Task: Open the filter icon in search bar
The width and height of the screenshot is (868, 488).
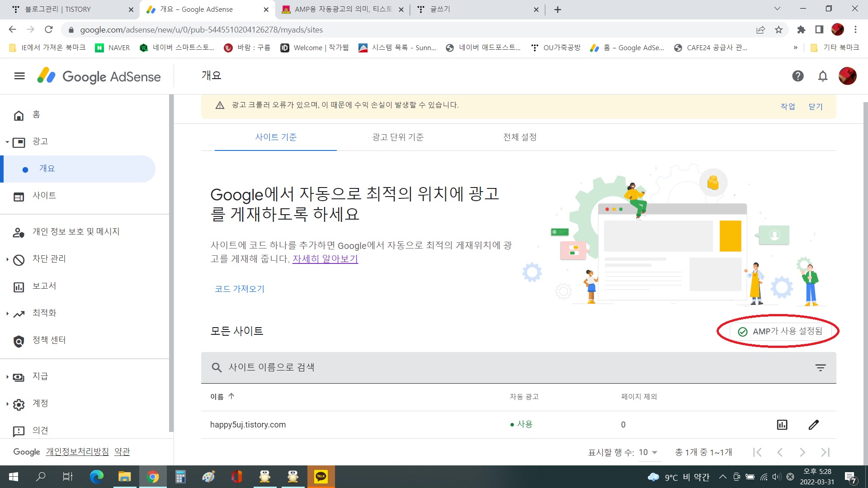Action: 821,368
